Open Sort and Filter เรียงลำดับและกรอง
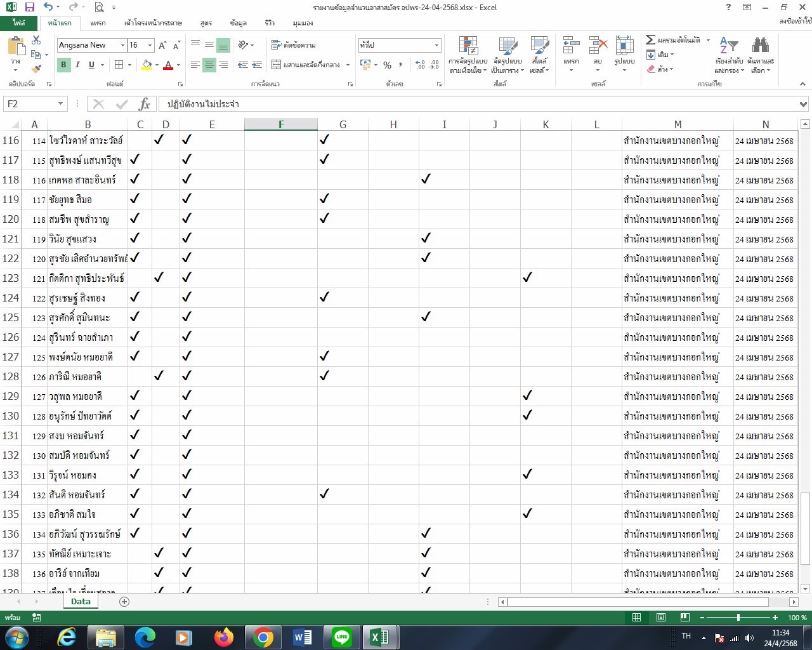The width and height of the screenshot is (812, 650). click(729, 55)
